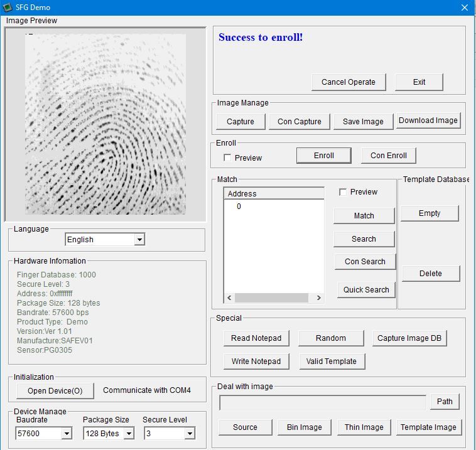476x450 pixels.
Task: Click Open Device(O) button
Action: [55, 390]
